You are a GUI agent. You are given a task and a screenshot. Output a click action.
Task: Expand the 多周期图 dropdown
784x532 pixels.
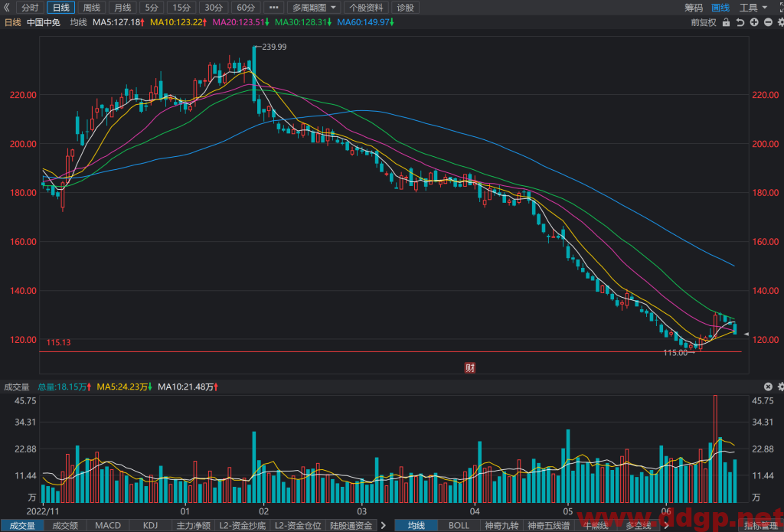[315, 8]
